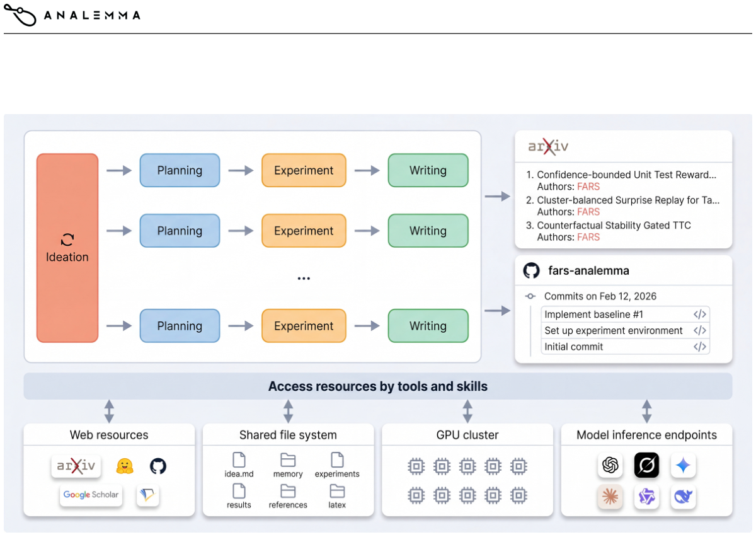Open the Google Scholar logo
Viewport: 756px width, 554px height.
click(91, 495)
